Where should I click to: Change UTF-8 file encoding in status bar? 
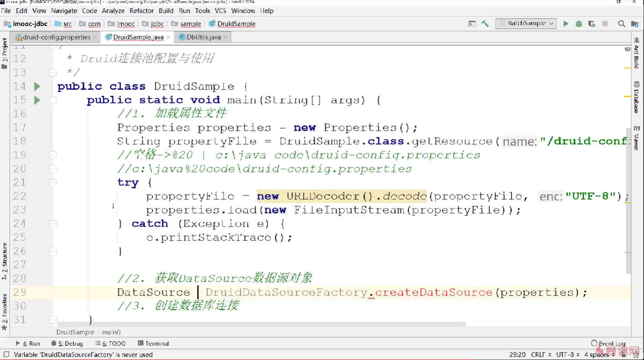click(x=567, y=354)
